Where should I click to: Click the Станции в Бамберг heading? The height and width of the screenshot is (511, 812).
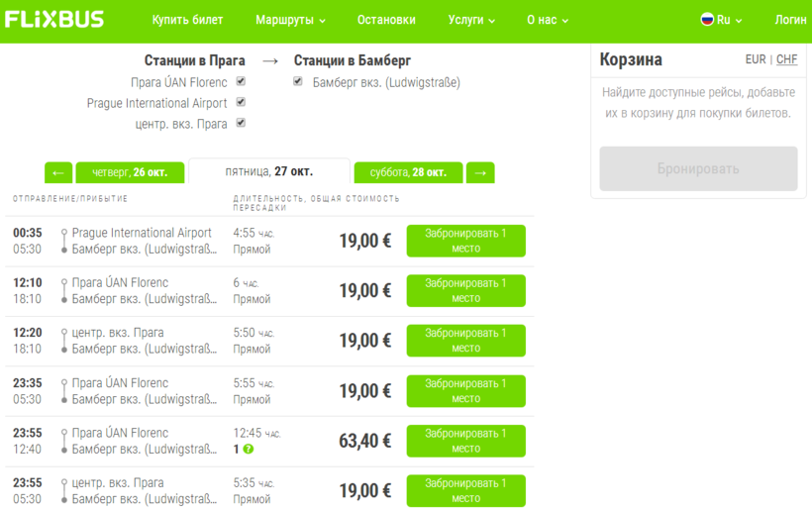(353, 60)
